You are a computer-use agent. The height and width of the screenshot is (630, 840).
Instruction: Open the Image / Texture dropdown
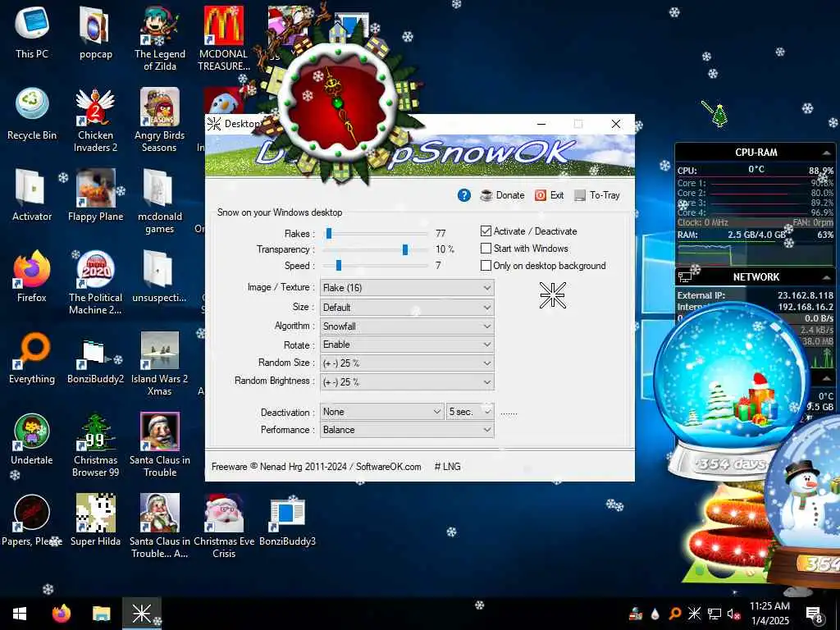[407, 288]
